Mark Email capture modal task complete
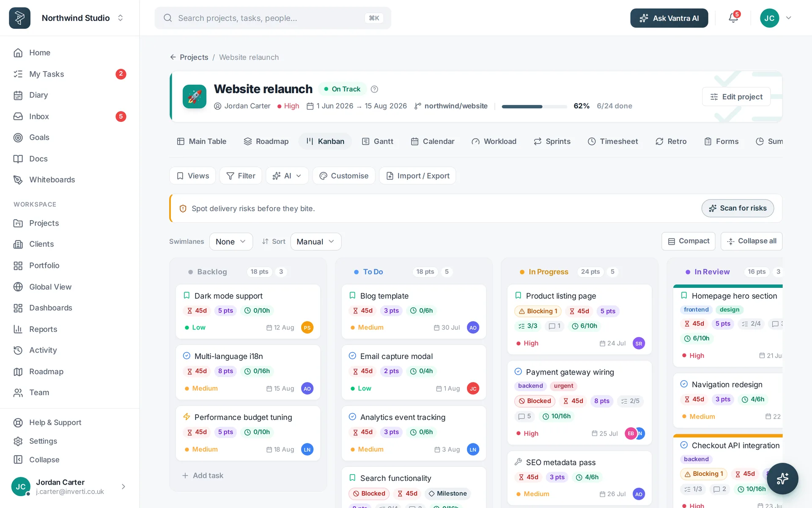Screen dimensions: 812x508 352,356
